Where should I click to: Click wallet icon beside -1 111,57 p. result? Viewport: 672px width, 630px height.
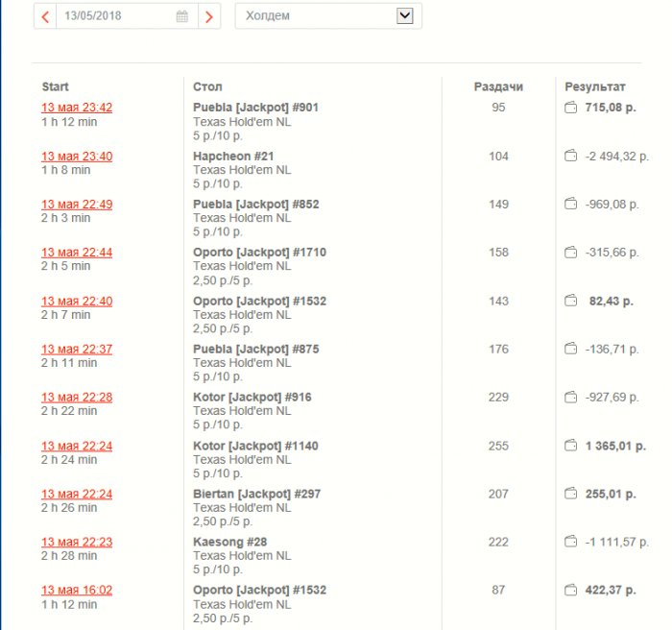coord(570,542)
